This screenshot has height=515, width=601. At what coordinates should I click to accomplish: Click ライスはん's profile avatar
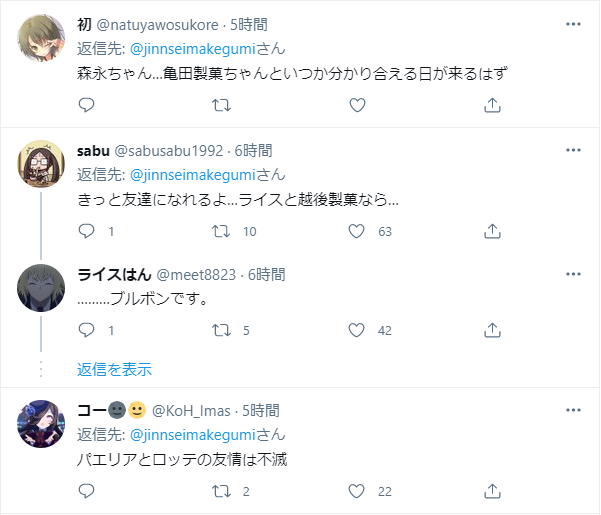click(x=42, y=289)
